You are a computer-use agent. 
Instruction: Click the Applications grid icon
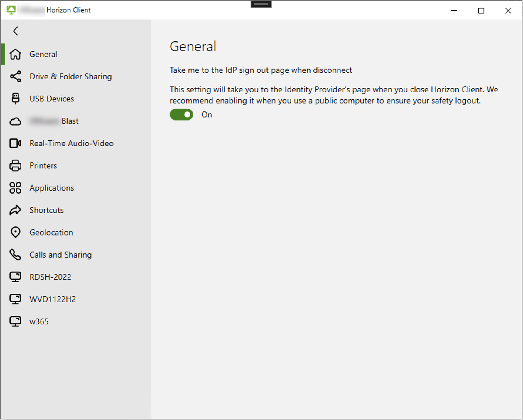[15, 188]
